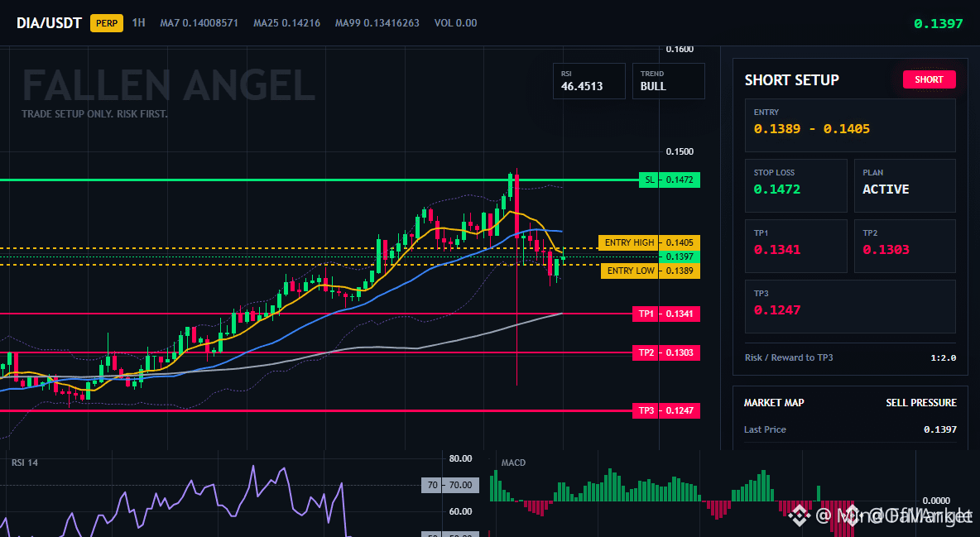This screenshot has height=537, width=980.
Task: Click the RSI 46.4513 box
Action: pos(588,81)
